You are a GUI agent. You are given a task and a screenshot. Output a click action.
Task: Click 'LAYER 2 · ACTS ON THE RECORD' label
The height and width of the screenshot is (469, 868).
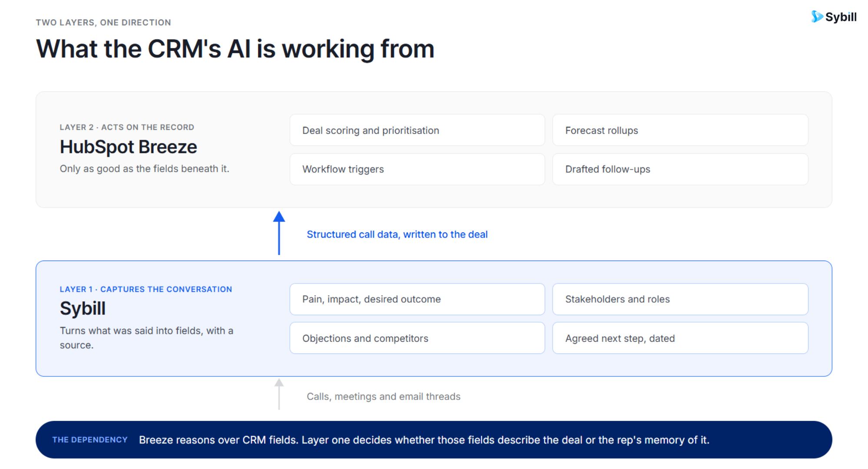click(x=127, y=127)
